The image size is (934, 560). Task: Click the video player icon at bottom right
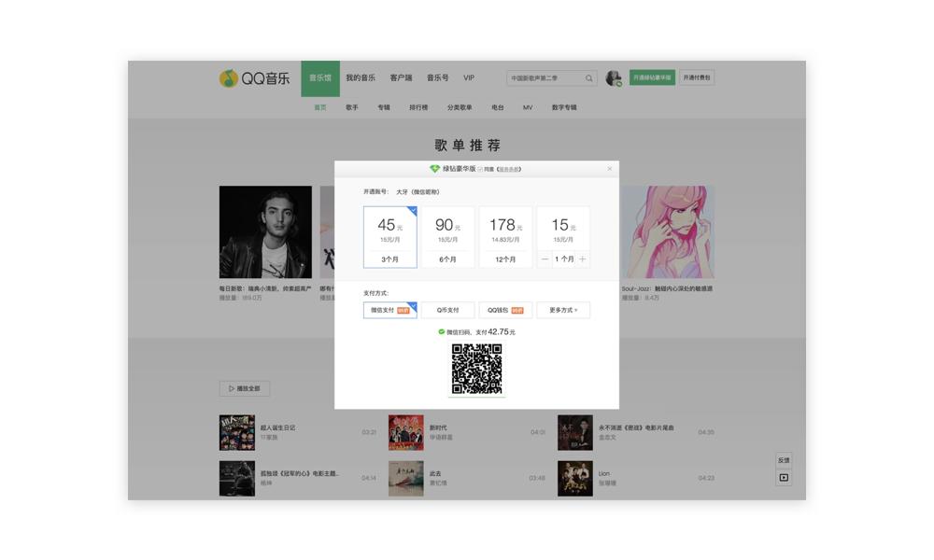coord(784,477)
